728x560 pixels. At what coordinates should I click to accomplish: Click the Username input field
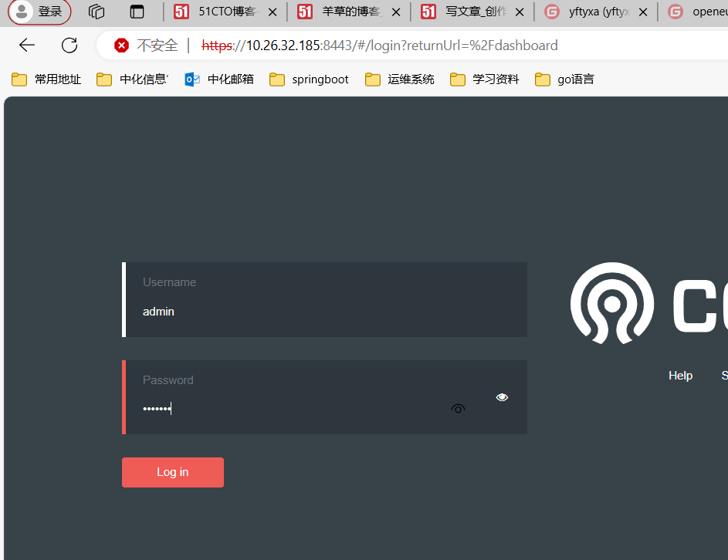324,300
